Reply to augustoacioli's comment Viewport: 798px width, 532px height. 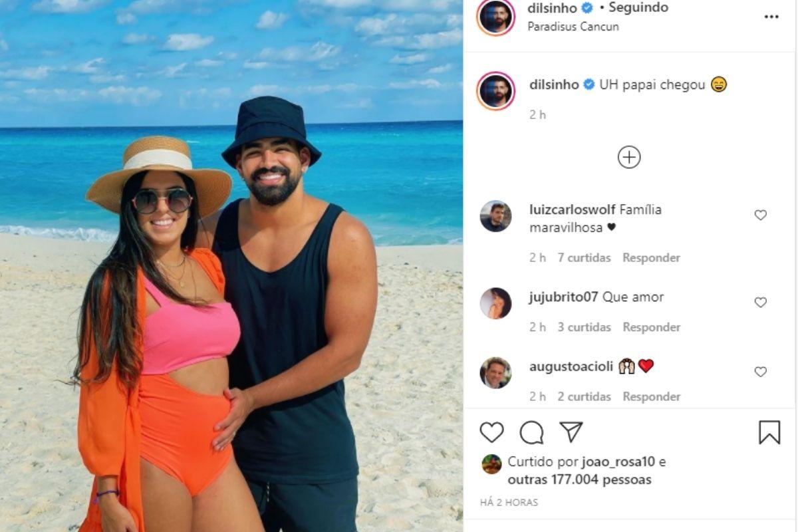[651, 396]
